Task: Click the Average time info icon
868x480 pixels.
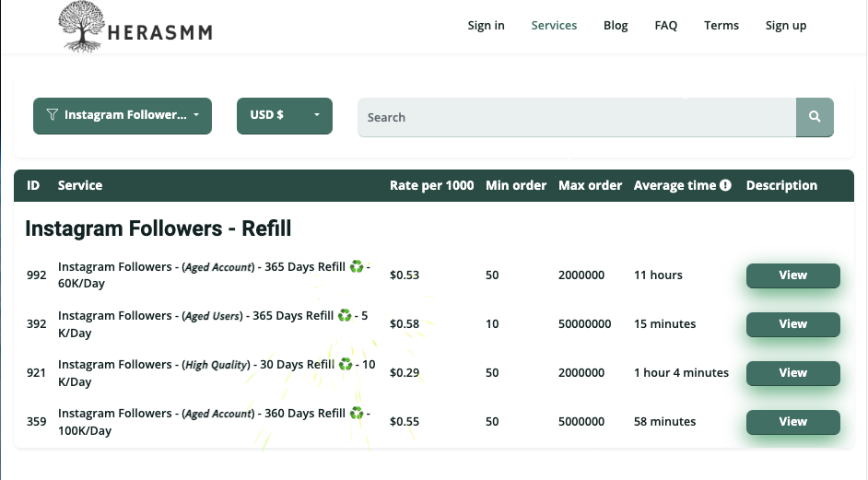Action: point(725,185)
